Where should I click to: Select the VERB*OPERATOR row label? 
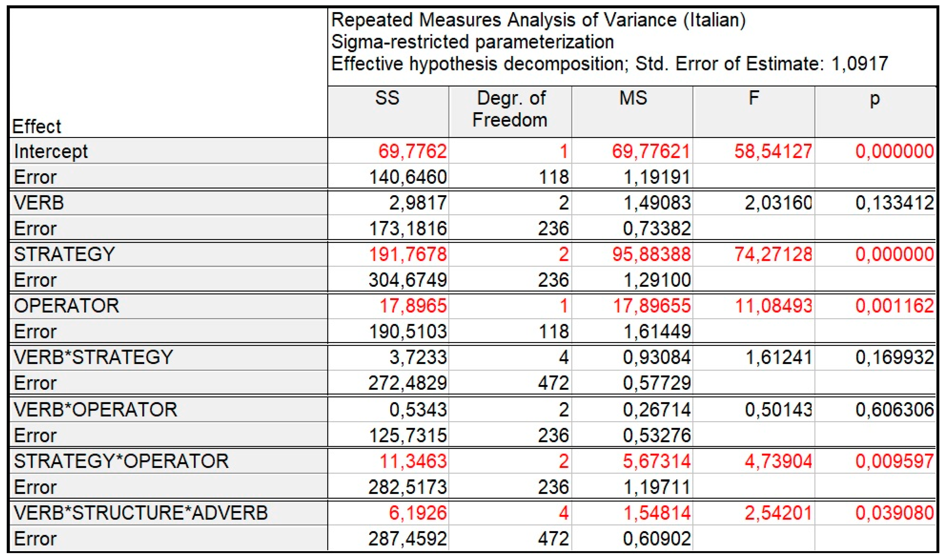coord(95,409)
